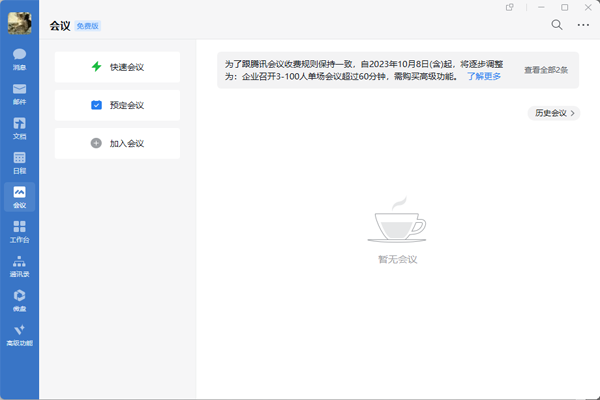Open the three-dot more options menu
Image resolution: width=600 pixels, height=400 pixels.
tap(583, 25)
